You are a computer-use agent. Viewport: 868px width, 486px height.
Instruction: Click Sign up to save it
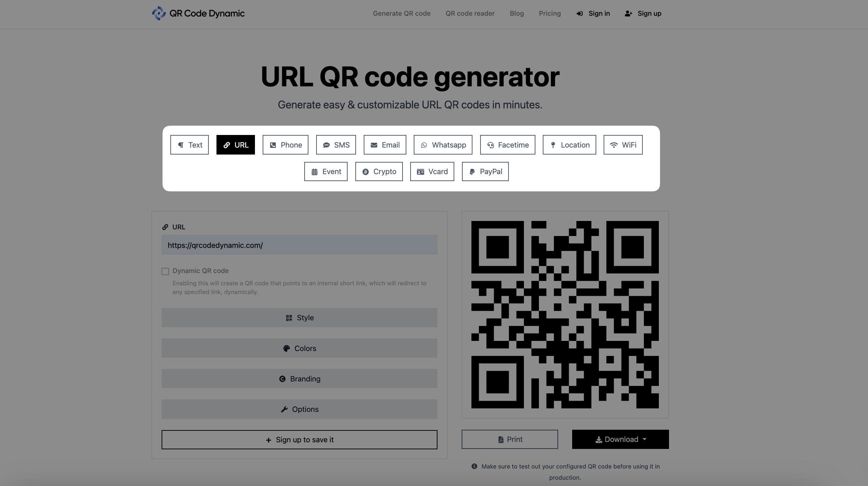(299, 439)
